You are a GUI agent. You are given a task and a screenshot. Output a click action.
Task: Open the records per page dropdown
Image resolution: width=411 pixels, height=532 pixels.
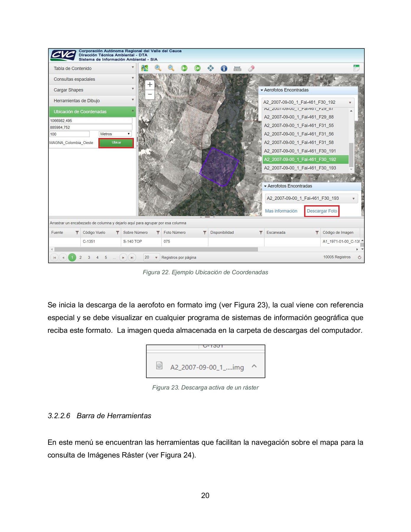point(151,257)
